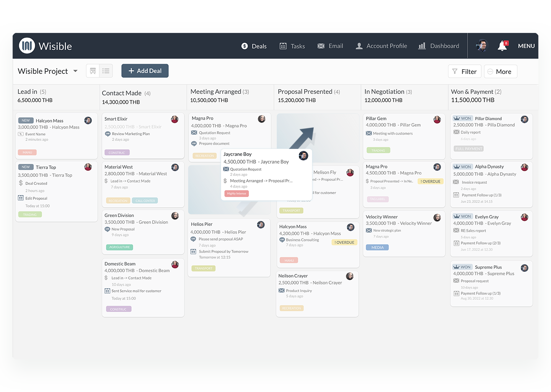
Task: Click the AGRICULTURE tag on Green Division
Action: click(119, 247)
